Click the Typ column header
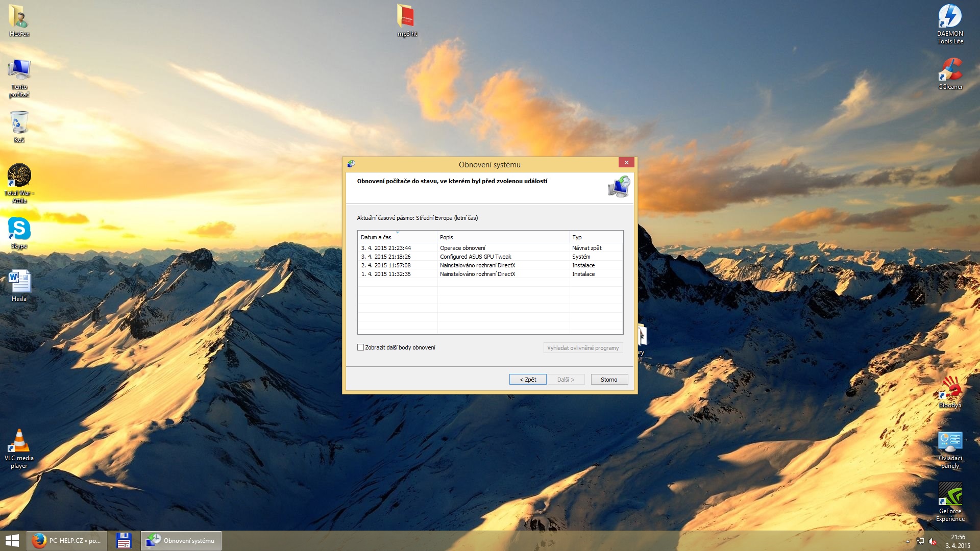 (577, 237)
